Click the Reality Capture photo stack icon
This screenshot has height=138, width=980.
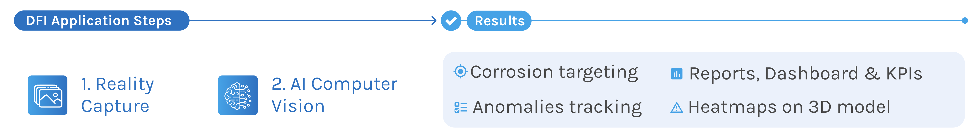[48, 95]
